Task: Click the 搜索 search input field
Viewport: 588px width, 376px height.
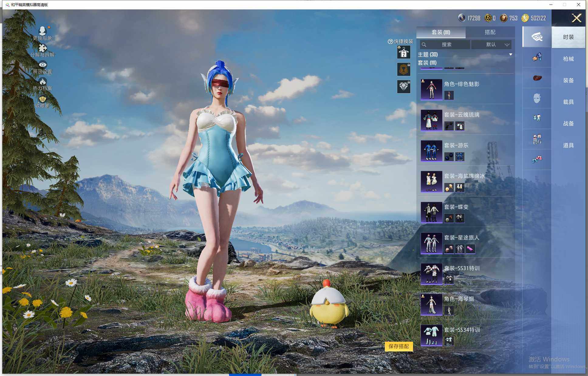Action: pos(445,45)
